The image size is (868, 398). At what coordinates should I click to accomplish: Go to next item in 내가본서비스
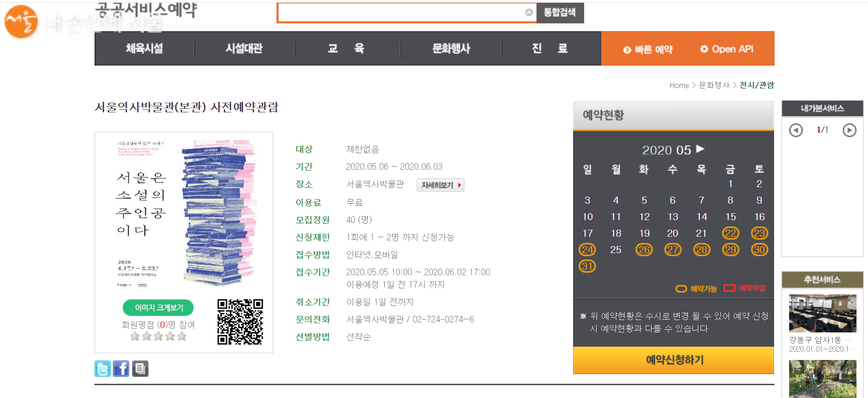(849, 130)
